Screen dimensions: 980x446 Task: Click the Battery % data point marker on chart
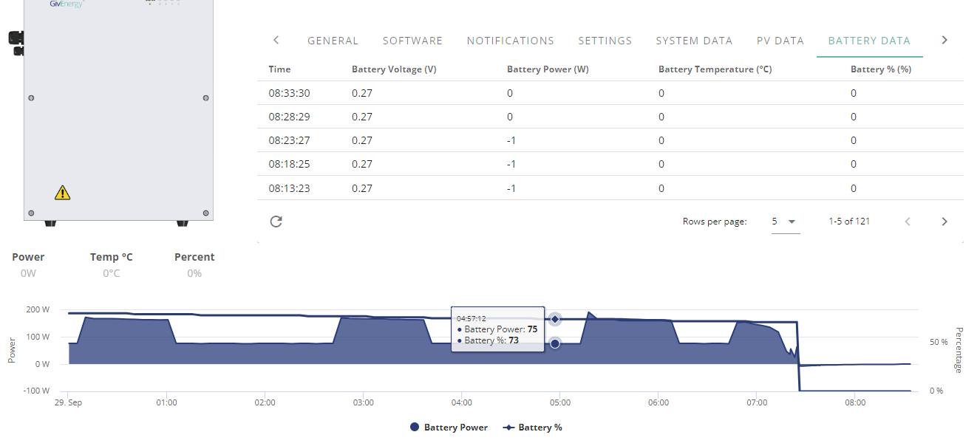point(555,319)
